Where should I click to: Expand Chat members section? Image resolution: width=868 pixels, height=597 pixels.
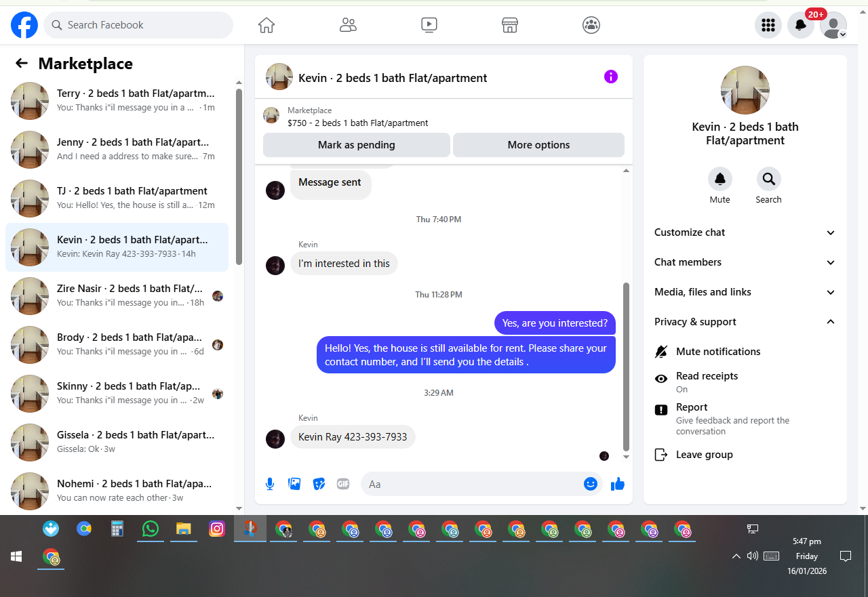coord(745,262)
